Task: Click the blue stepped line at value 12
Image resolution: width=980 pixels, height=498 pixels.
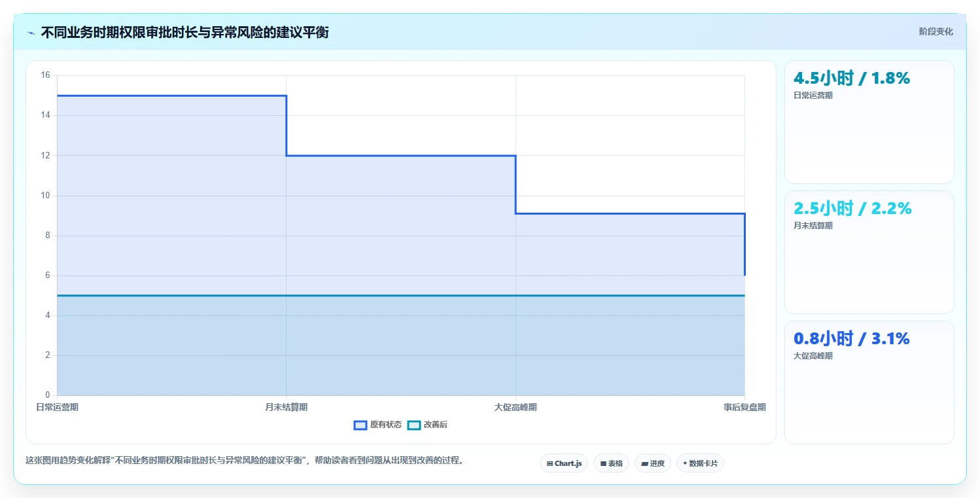Action: point(401,156)
